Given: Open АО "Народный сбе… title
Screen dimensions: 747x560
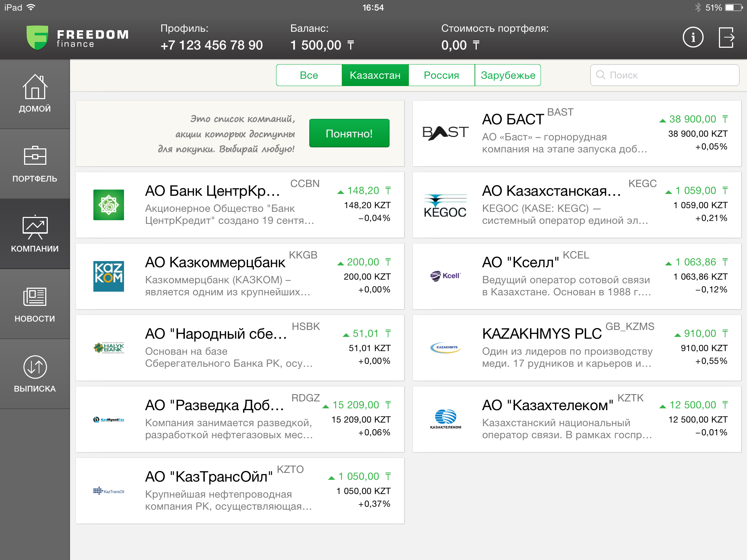Looking at the screenshot, I should tap(216, 334).
